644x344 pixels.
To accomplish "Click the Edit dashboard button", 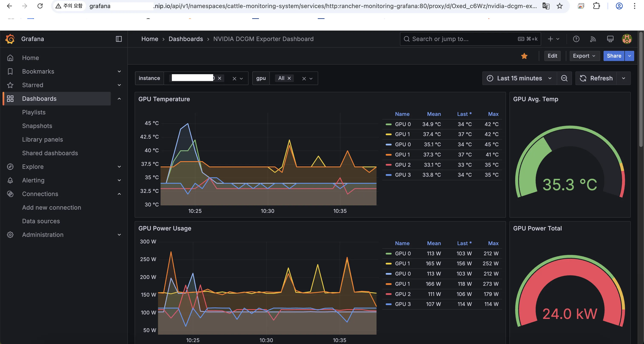I will [x=552, y=56].
